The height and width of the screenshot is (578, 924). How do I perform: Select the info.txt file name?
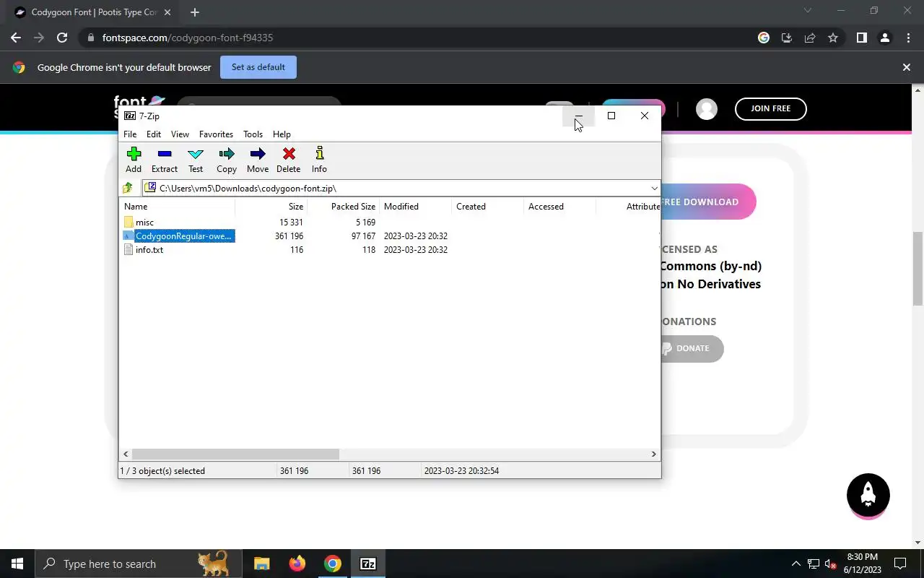[x=149, y=250]
